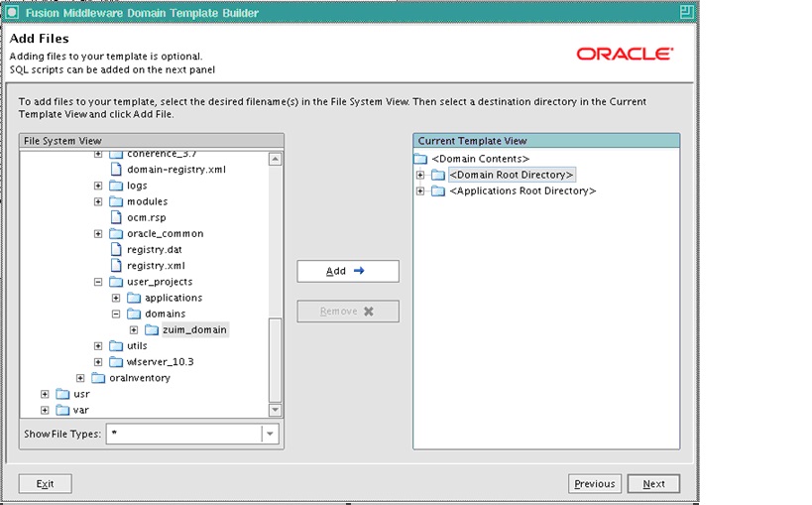This screenshot has width=812, height=505.
Task: Select the <Domain Contents> label
Action: pyautogui.click(x=481, y=159)
